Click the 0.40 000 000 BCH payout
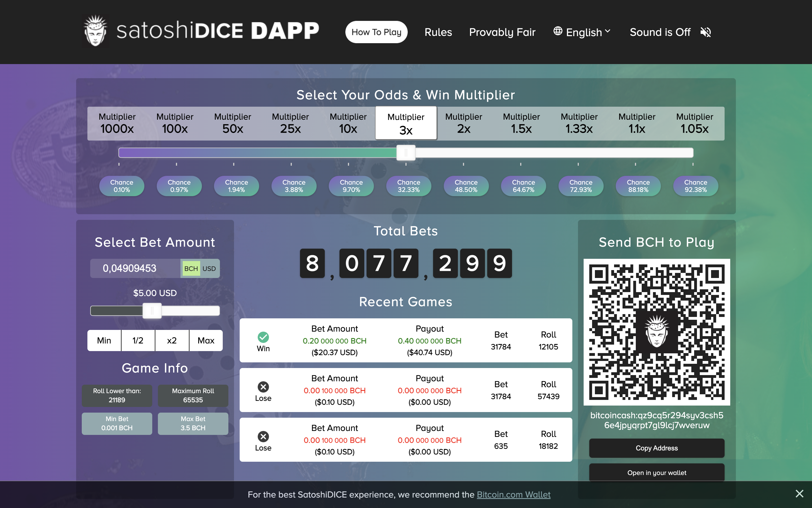This screenshot has height=508, width=812. [x=429, y=341]
